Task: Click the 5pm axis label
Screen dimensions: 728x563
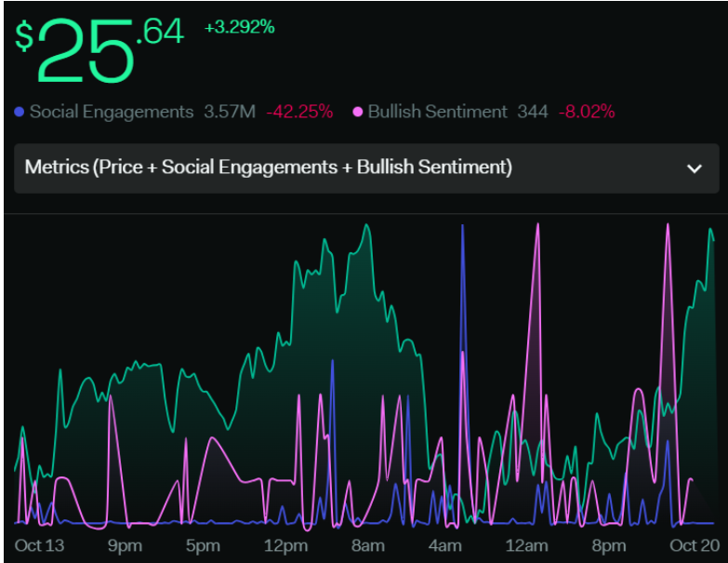Action: pos(203,546)
